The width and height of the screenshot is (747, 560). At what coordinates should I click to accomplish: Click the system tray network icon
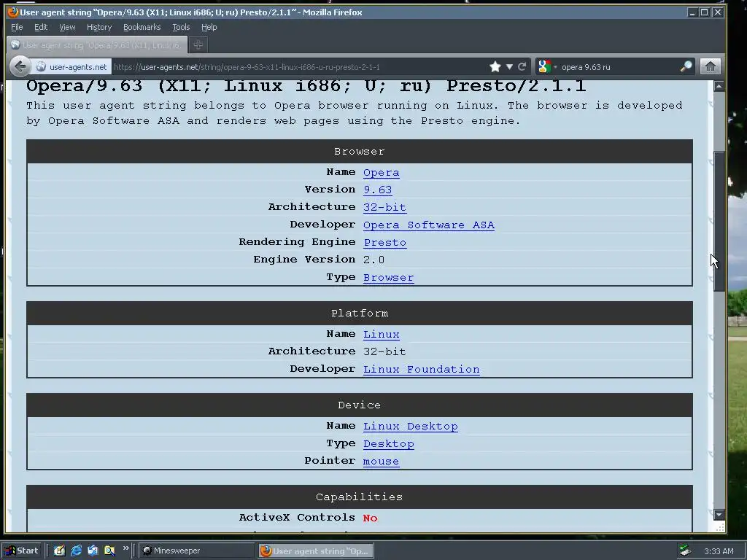point(686,551)
